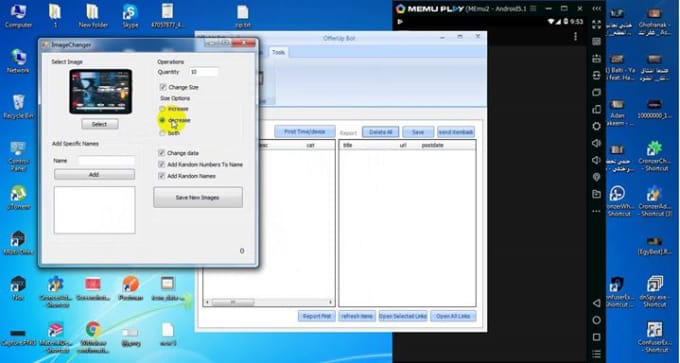
Task: Uncheck Add Random Numbers To Name
Action: pos(162,164)
